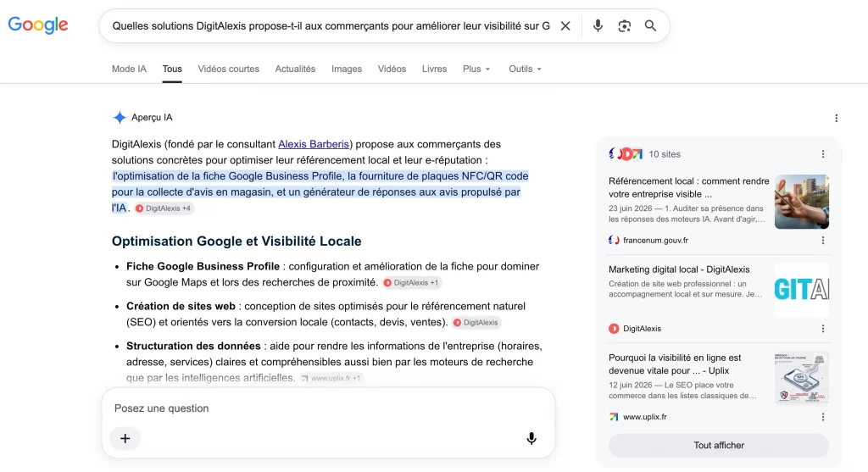The height and width of the screenshot is (472, 868).
Task: Open options for www.uplix.fr result
Action: coord(822,417)
